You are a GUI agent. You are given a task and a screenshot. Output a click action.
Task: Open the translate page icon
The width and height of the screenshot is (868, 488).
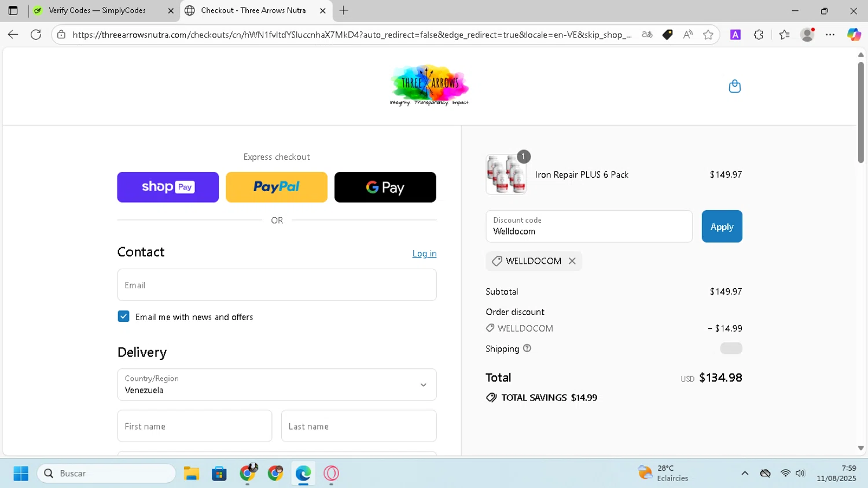tap(647, 35)
